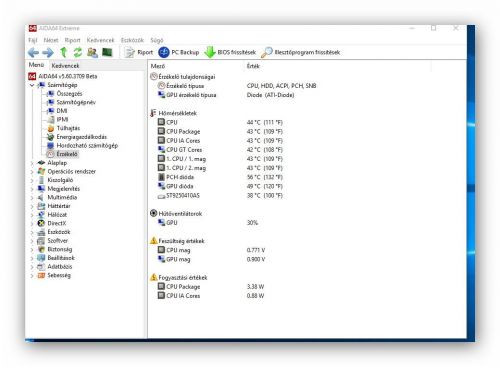The image size is (500, 367).
Task: Open the Nézet menu
Action: click(51, 40)
